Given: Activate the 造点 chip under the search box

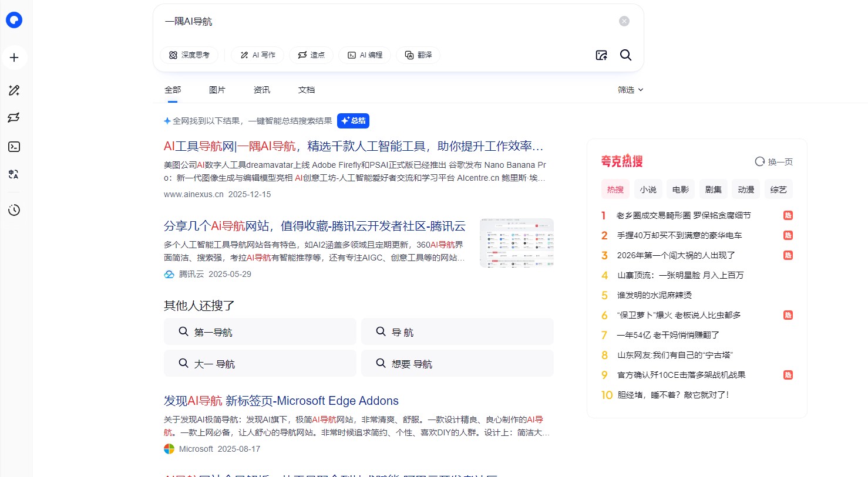Looking at the screenshot, I should [x=311, y=55].
